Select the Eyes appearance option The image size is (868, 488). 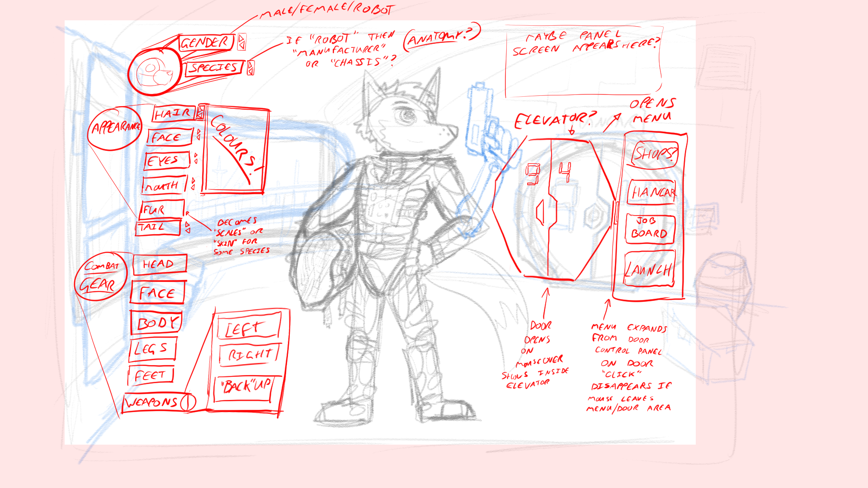click(166, 161)
